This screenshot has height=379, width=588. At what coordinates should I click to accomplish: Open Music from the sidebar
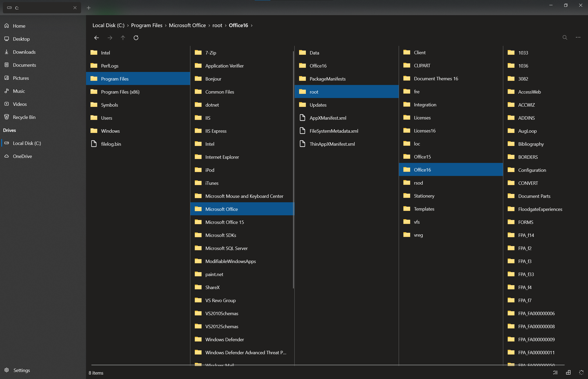[43, 91]
